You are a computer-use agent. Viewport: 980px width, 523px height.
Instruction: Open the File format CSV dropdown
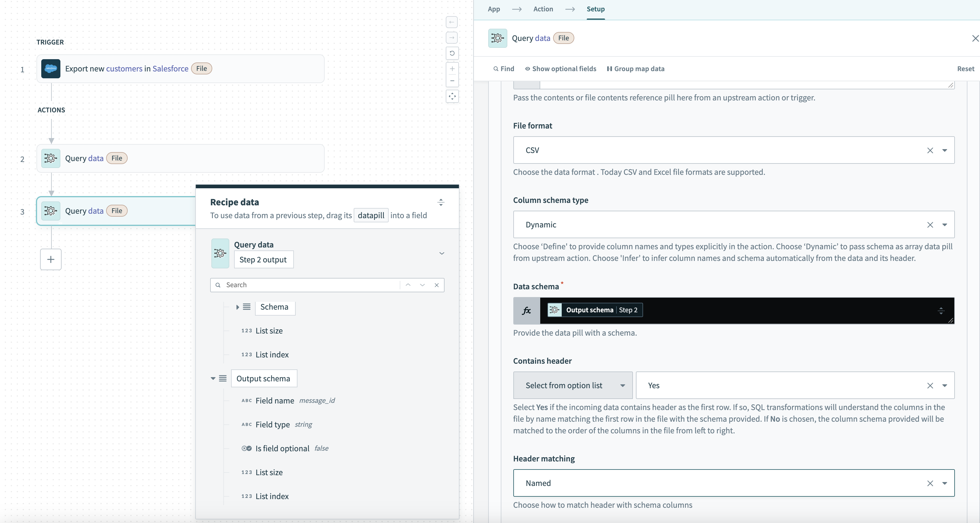[x=945, y=150]
